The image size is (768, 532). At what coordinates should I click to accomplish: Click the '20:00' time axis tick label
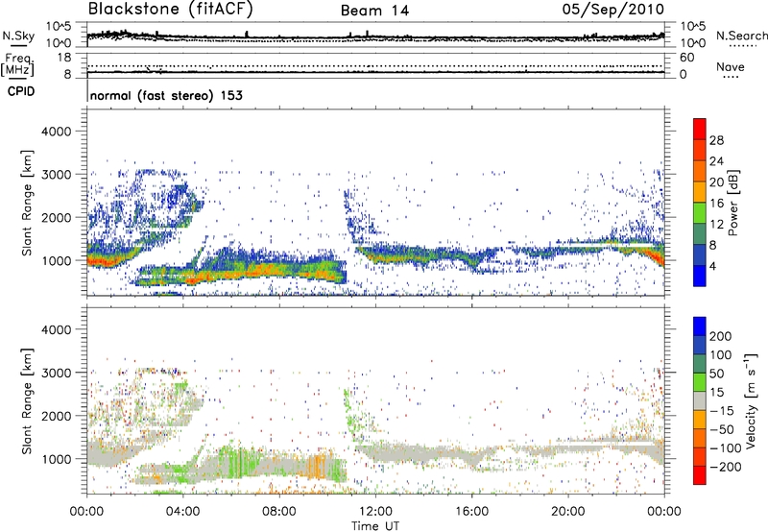pos(568,512)
